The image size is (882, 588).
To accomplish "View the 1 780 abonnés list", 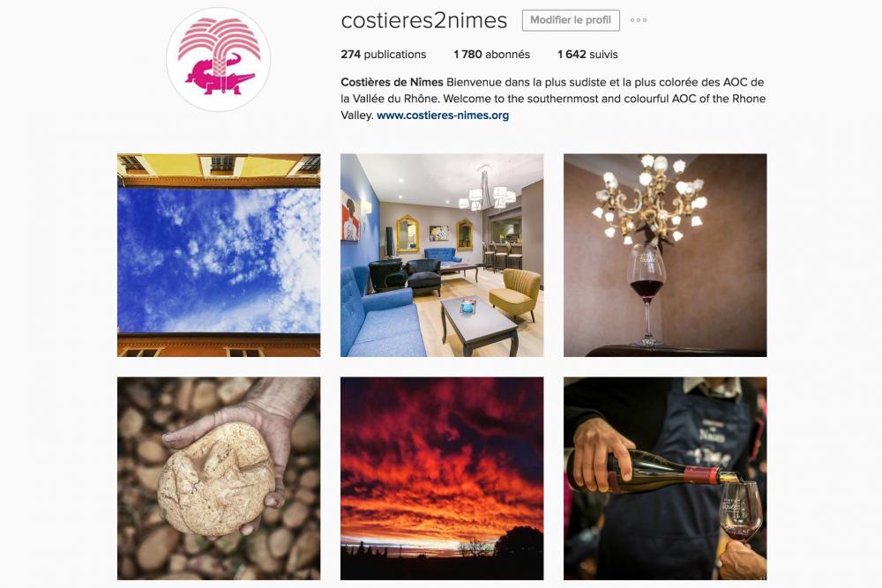I will tap(491, 55).
